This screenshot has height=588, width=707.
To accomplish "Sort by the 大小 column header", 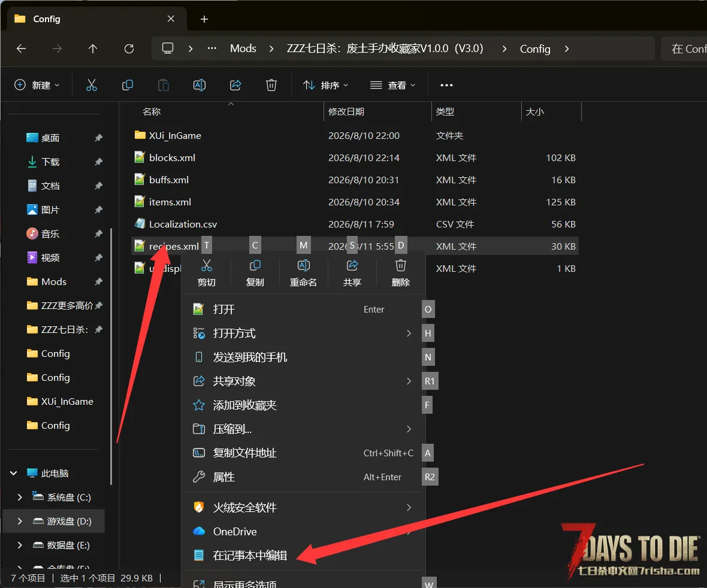I will 535,111.
